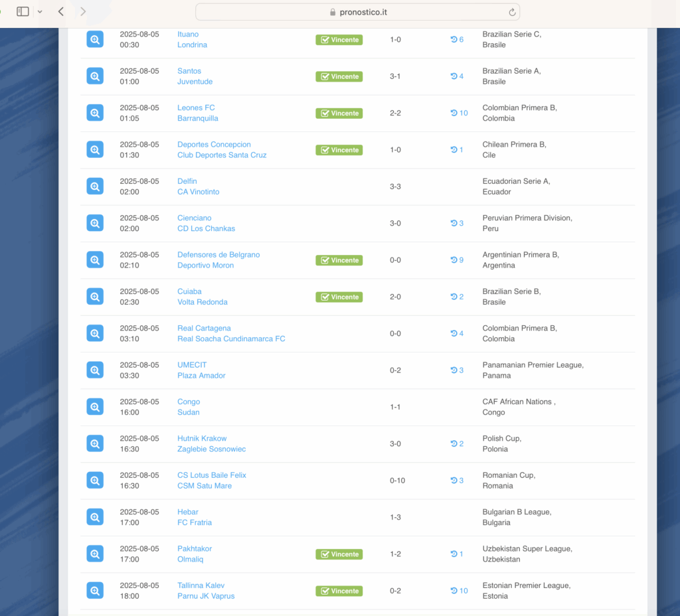Open magnifier details for Santos vs Juventude
The width and height of the screenshot is (680, 616).
(94, 76)
